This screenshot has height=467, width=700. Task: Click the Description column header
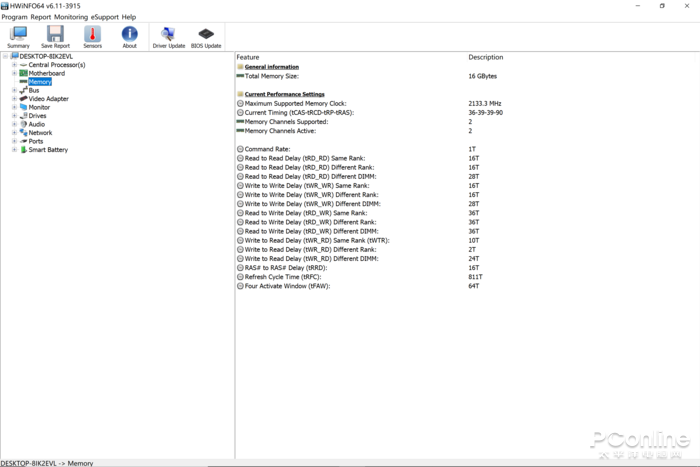(486, 57)
